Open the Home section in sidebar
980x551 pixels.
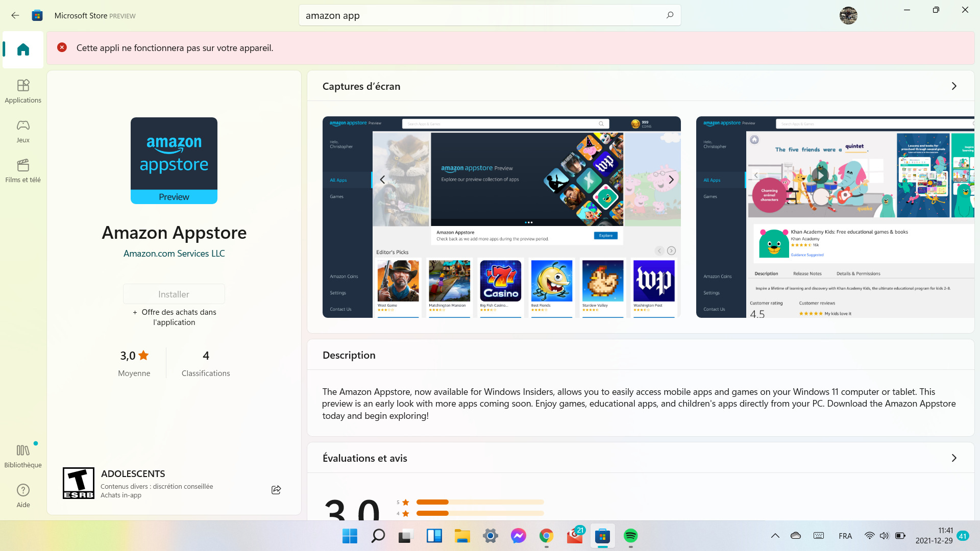[x=23, y=49]
